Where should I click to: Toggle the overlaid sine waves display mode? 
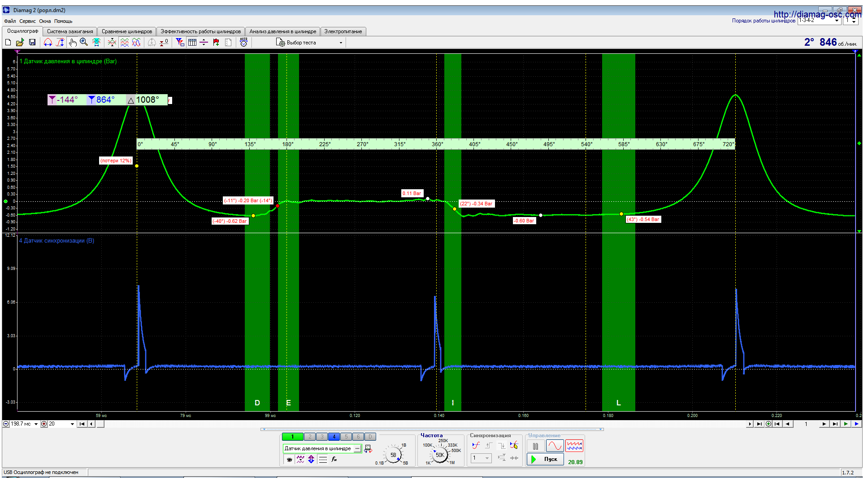point(136,42)
